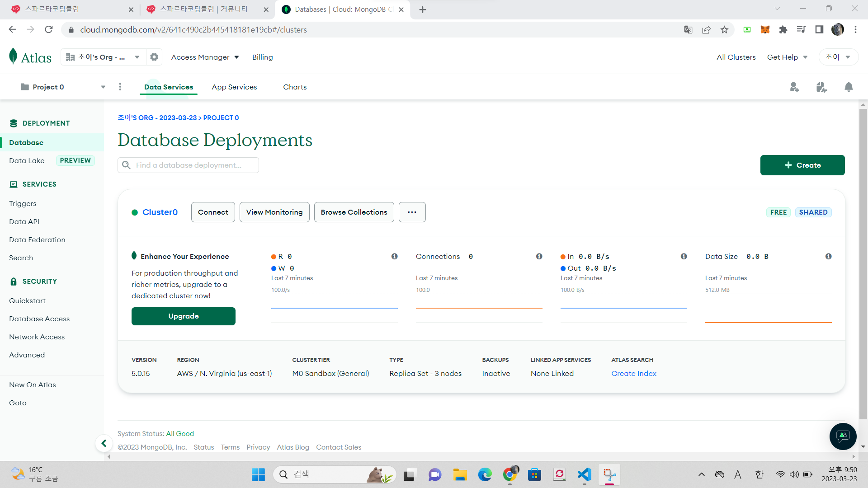Switch to Data Services tab

coord(169,87)
